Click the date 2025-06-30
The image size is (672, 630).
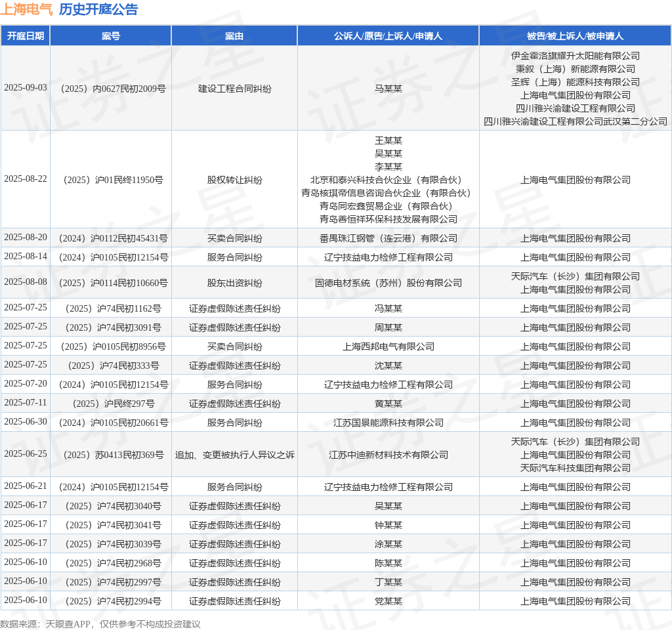[x=26, y=422]
